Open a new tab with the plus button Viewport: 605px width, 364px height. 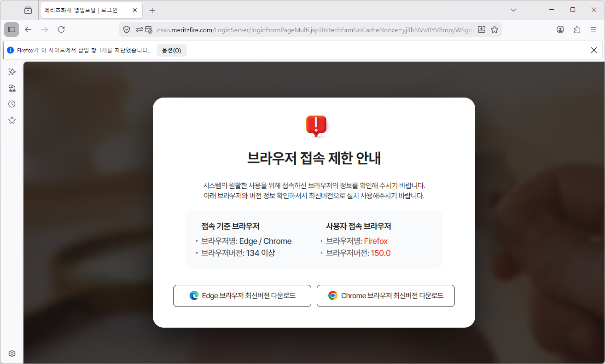coord(152,10)
